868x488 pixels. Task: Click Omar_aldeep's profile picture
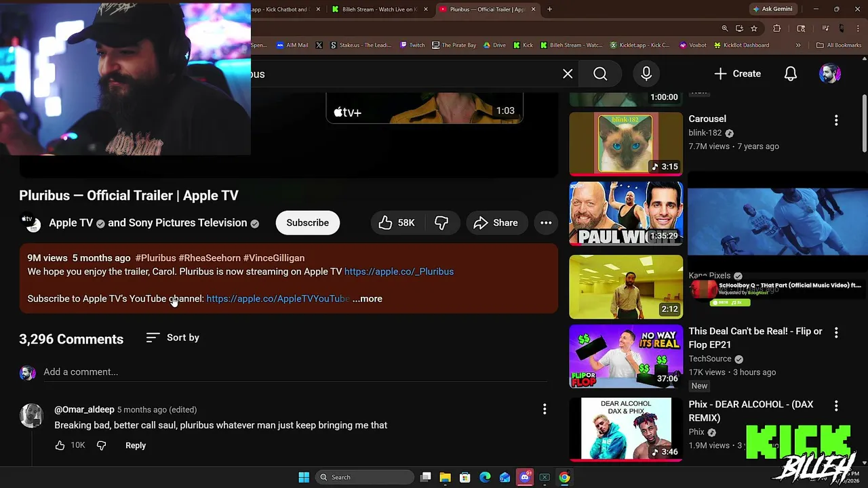click(31, 415)
